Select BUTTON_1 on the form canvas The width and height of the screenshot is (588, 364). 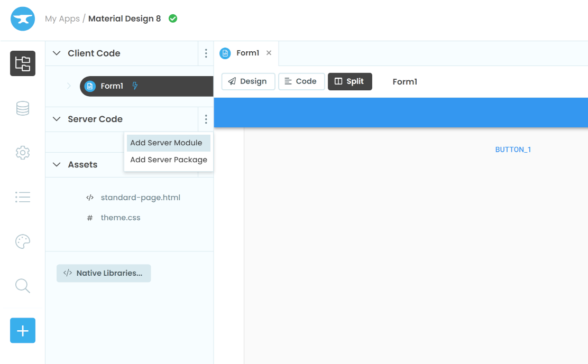coord(513,149)
